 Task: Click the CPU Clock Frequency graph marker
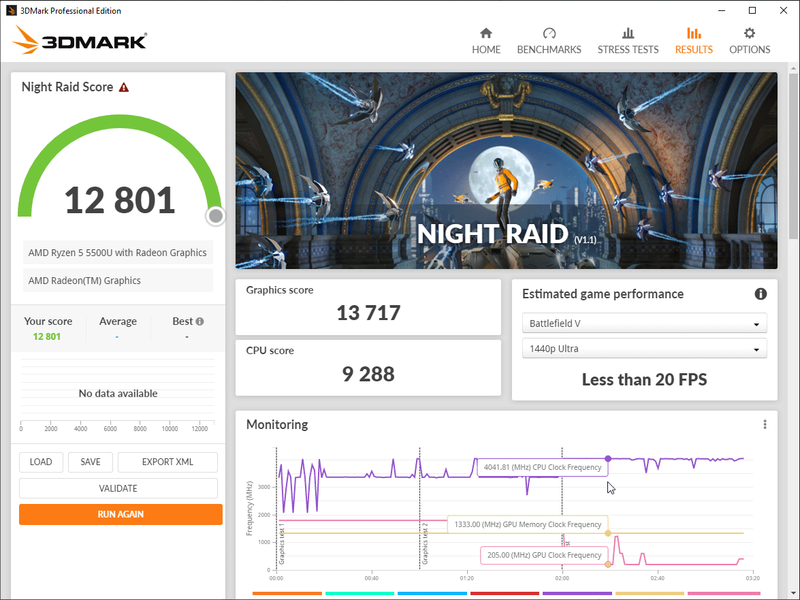(x=608, y=459)
